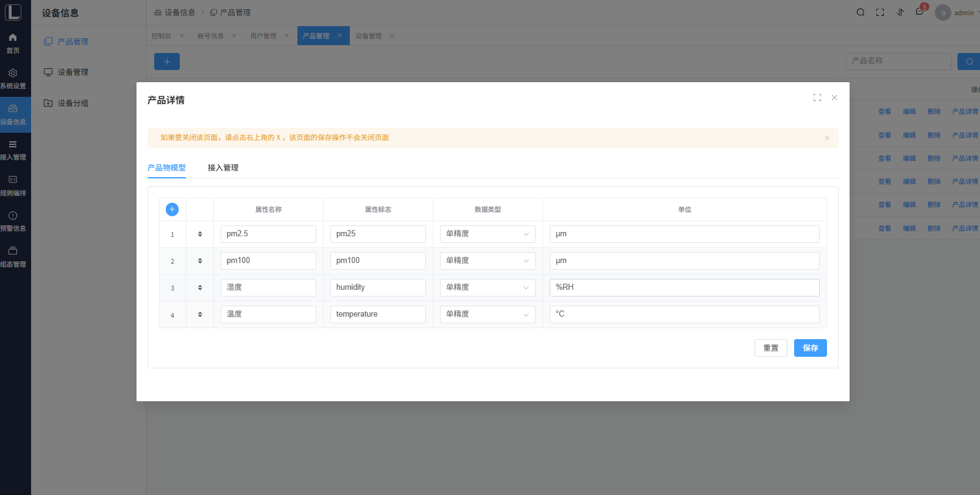Click the blue add property row icon
This screenshot has width=980, height=495.
click(x=172, y=209)
